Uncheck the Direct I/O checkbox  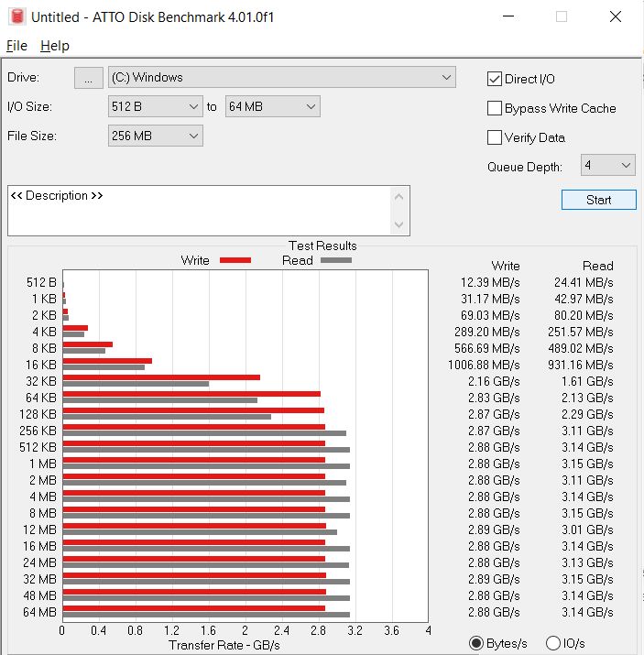tap(495, 79)
